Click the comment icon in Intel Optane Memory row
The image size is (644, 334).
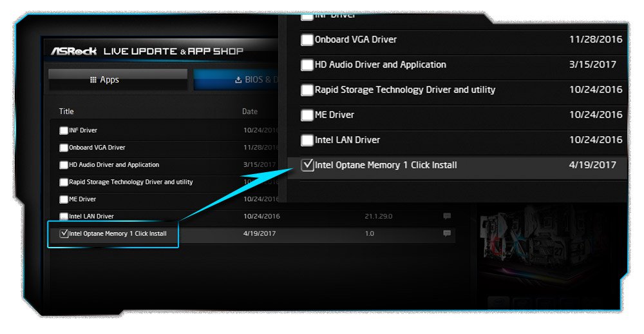tap(447, 233)
